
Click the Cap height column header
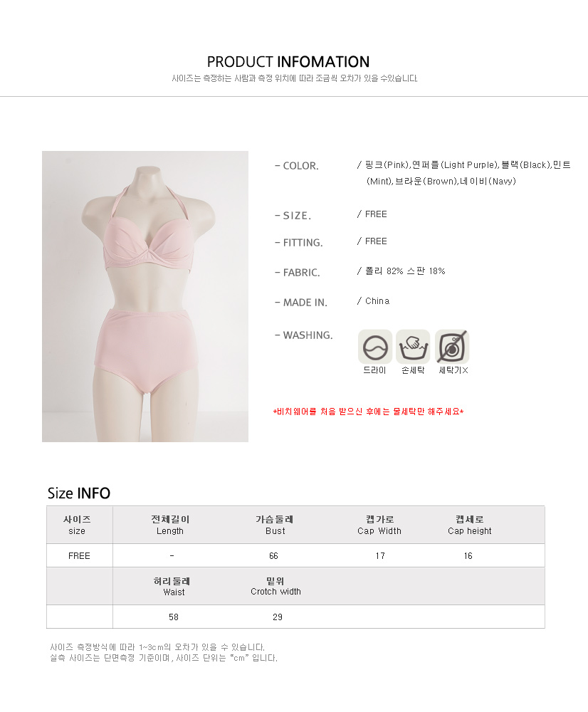470,525
